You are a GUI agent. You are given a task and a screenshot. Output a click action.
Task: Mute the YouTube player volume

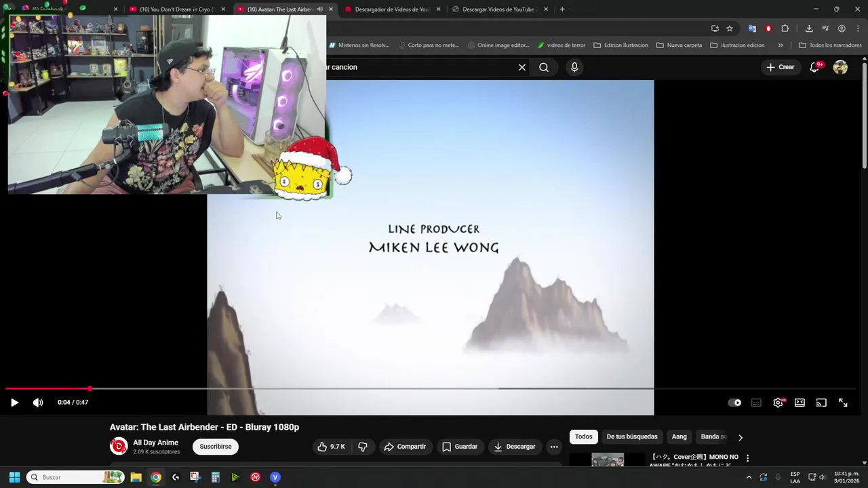[x=38, y=403]
